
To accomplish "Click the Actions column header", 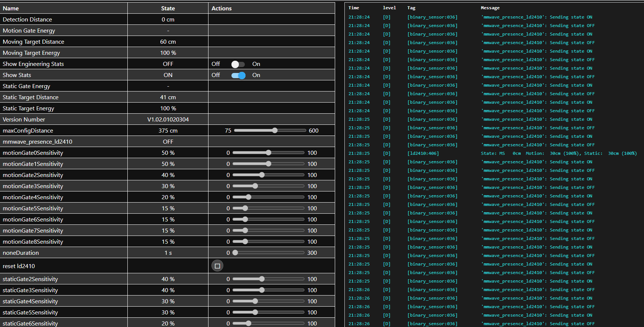I will 221,8.
